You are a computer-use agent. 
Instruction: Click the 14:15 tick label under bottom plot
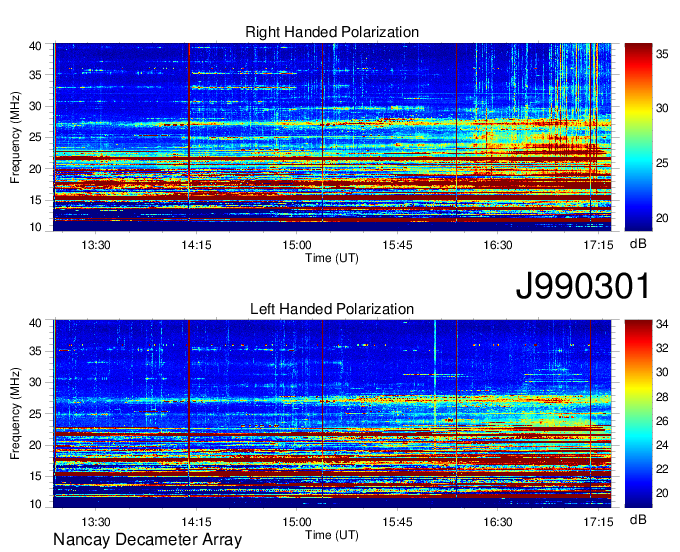point(196,522)
